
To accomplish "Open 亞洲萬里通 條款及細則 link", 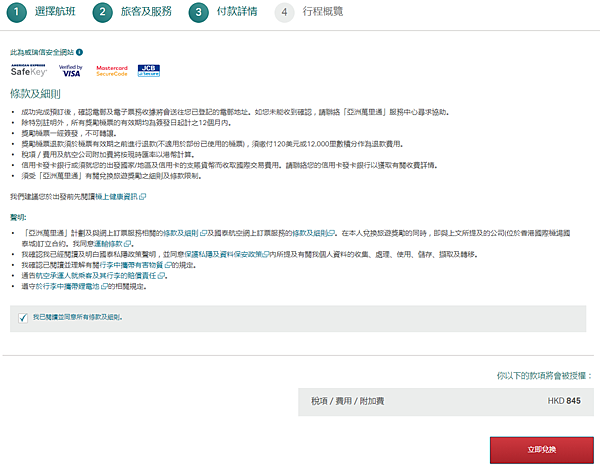I will [185, 233].
